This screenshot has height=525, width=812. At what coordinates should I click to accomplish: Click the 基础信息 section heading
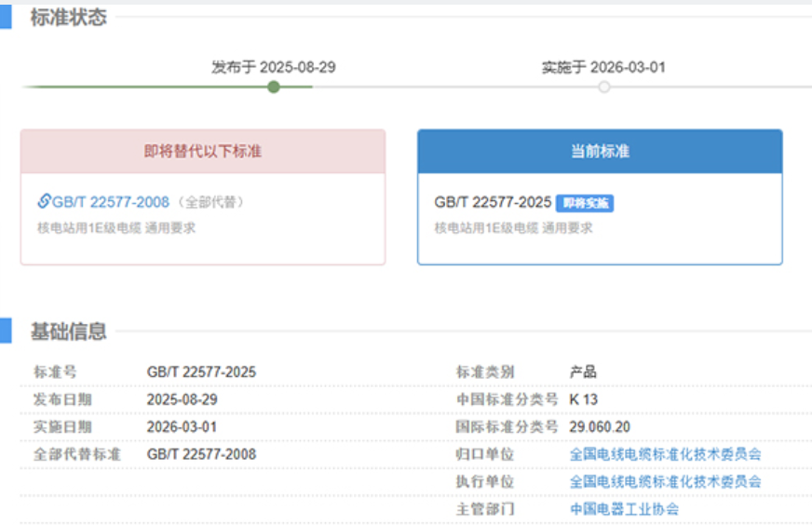coord(68,331)
